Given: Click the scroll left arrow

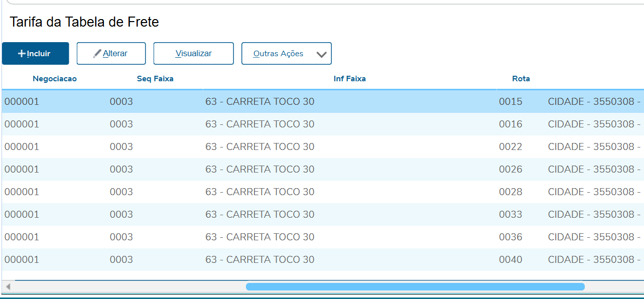Looking at the screenshot, I should (x=8, y=287).
